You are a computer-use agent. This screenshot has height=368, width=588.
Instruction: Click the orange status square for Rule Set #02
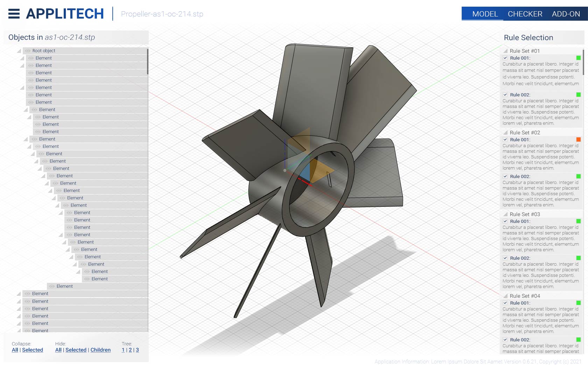pos(579,139)
